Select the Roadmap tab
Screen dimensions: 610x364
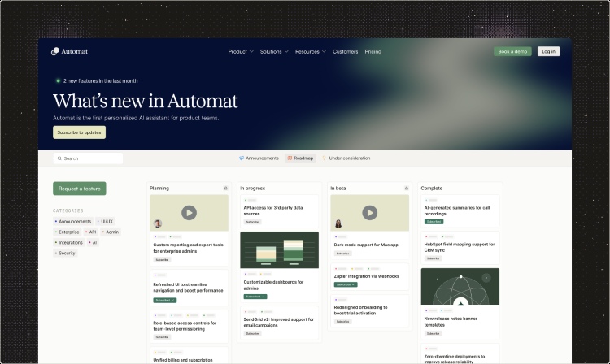tap(300, 158)
